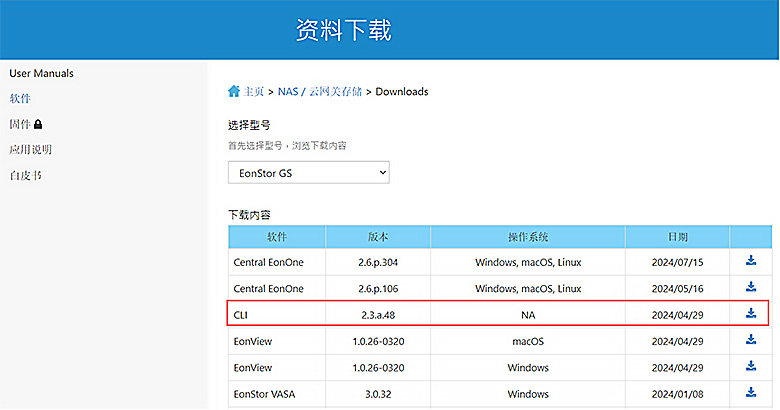Viewport: 780px width, 410px height.
Task: Open User Manuals in the sidebar
Action: pos(41,73)
